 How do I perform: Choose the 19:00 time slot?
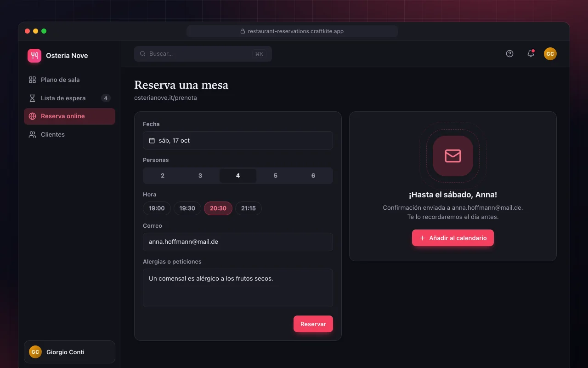pos(157,208)
